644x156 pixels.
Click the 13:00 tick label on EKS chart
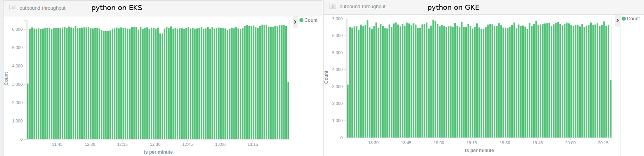point(220,144)
